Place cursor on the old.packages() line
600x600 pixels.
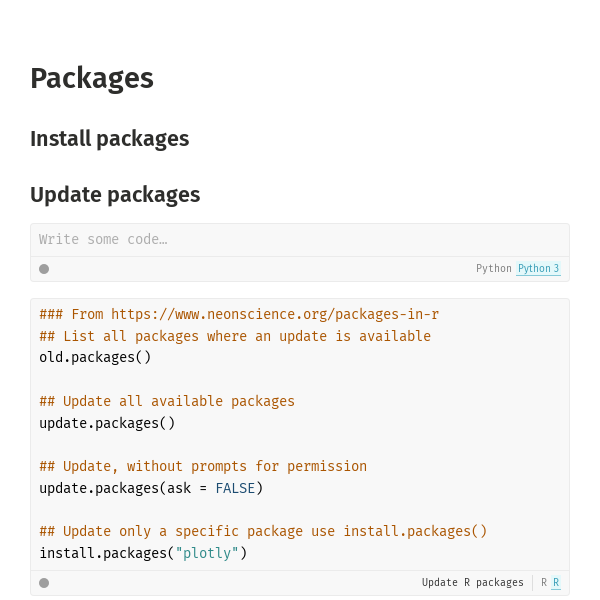[x=95, y=357]
